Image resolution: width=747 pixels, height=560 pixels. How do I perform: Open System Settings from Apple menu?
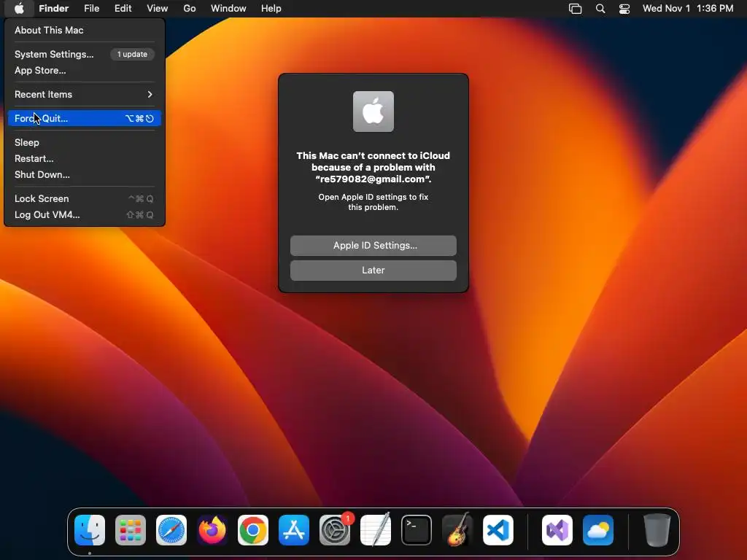[x=85, y=54]
